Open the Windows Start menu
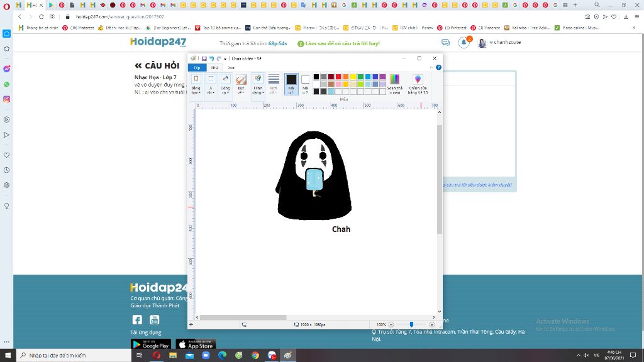644x362 pixels. coord(8,356)
